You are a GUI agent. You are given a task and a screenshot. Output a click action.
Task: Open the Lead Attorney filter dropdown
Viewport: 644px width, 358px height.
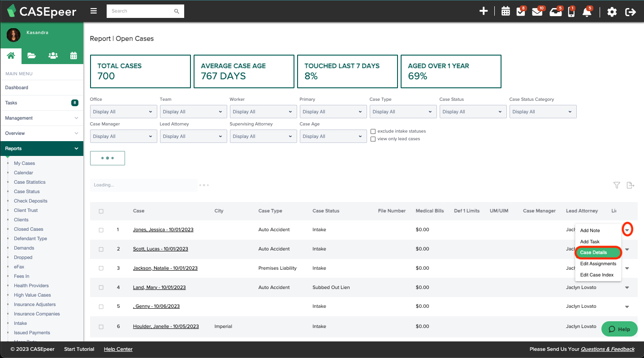pyautogui.click(x=194, y=136)
